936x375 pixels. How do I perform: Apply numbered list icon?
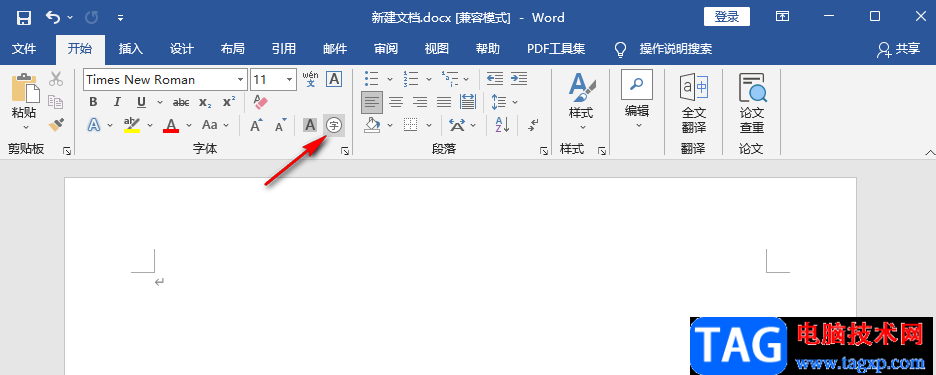pos(411,79)
